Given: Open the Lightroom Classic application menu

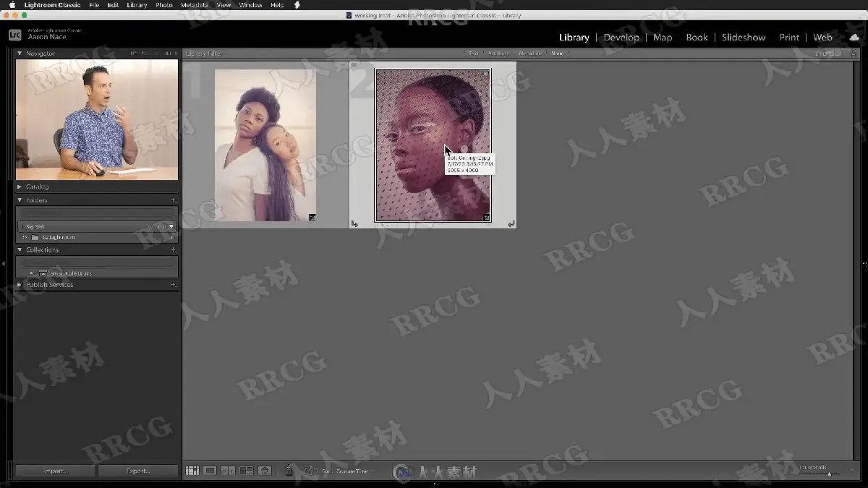Looking at the screenshot, I should pos(53,5).
